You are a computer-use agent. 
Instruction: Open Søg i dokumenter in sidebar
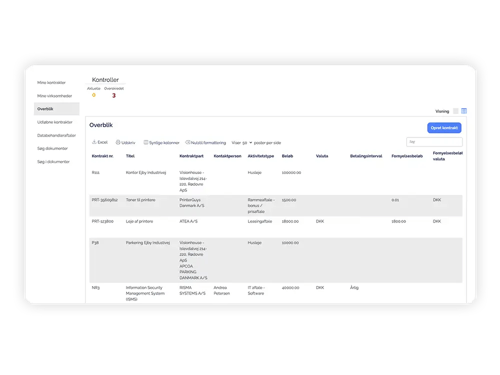coord(53,162)
